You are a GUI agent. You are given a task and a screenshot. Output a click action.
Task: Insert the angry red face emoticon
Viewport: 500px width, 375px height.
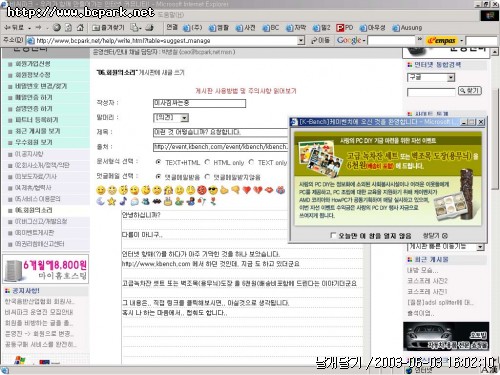[x=202, y=190]
